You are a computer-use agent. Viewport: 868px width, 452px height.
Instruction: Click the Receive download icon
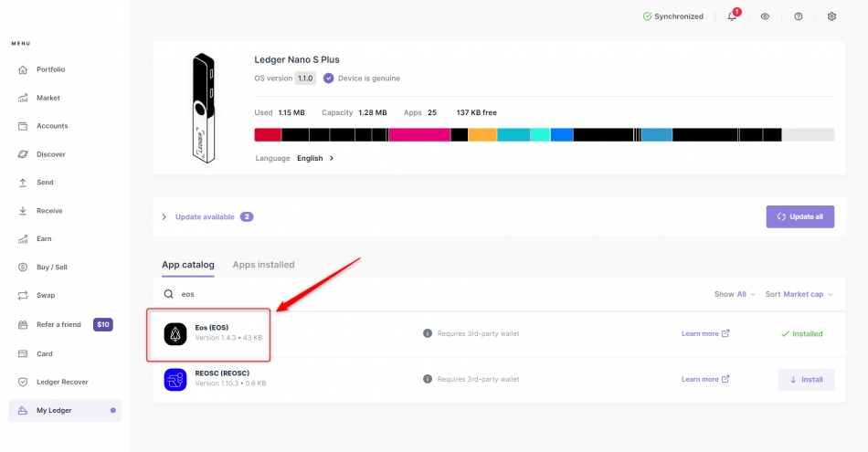[23, 211]
